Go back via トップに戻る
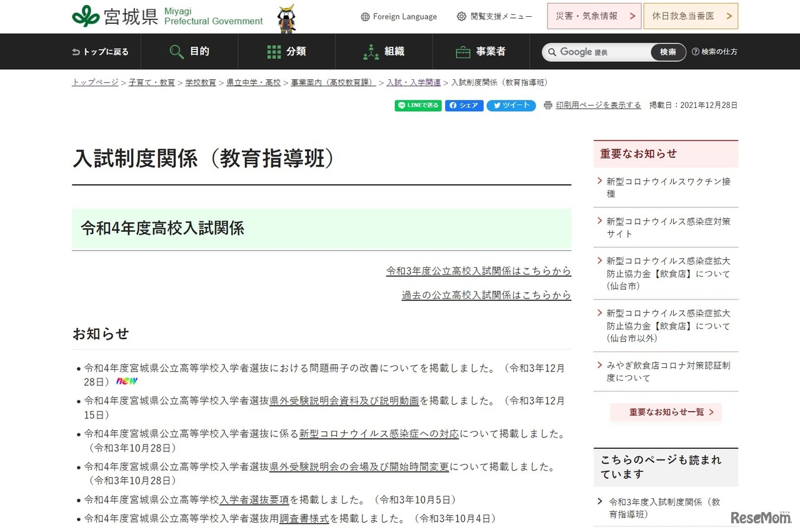800x532 pixels. point(101,52)
